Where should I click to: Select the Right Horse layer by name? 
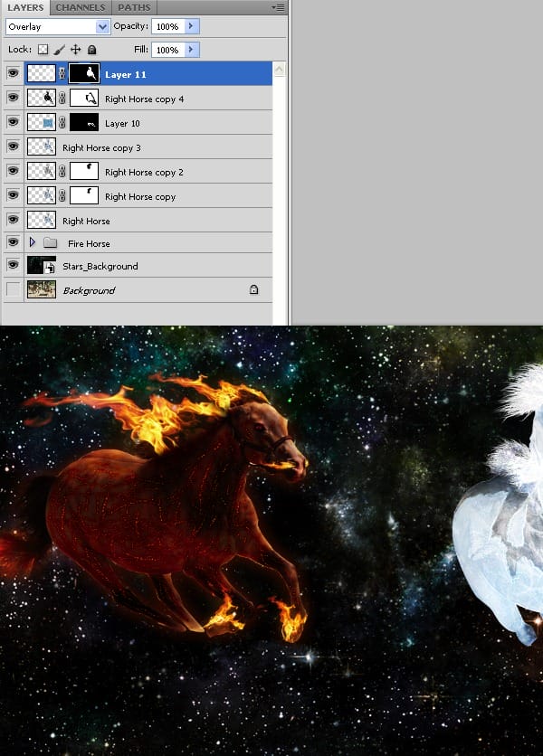click(x=86, y=221)
